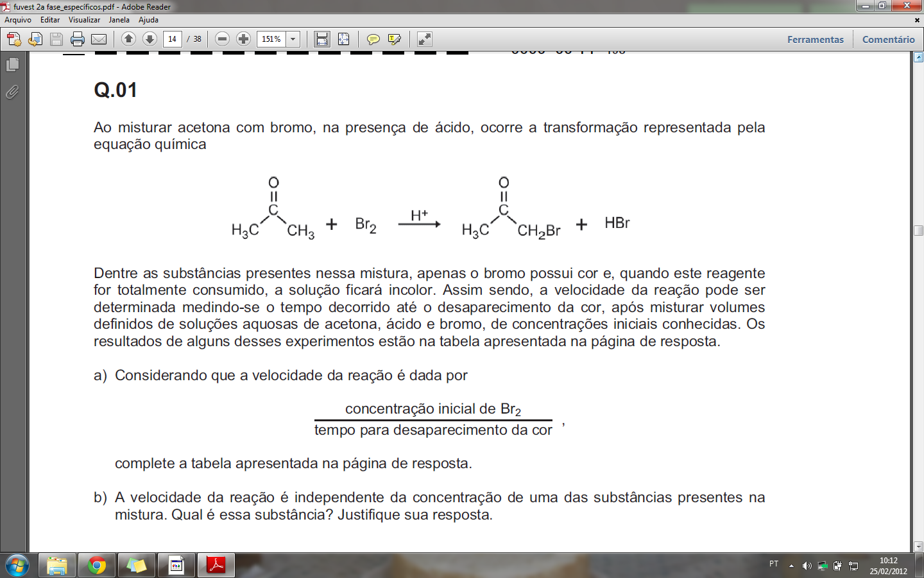Image resolution: width=924 pixels, height=578 pixels.
Task: Go to previous page arrow
Action: tap(128, 39)
